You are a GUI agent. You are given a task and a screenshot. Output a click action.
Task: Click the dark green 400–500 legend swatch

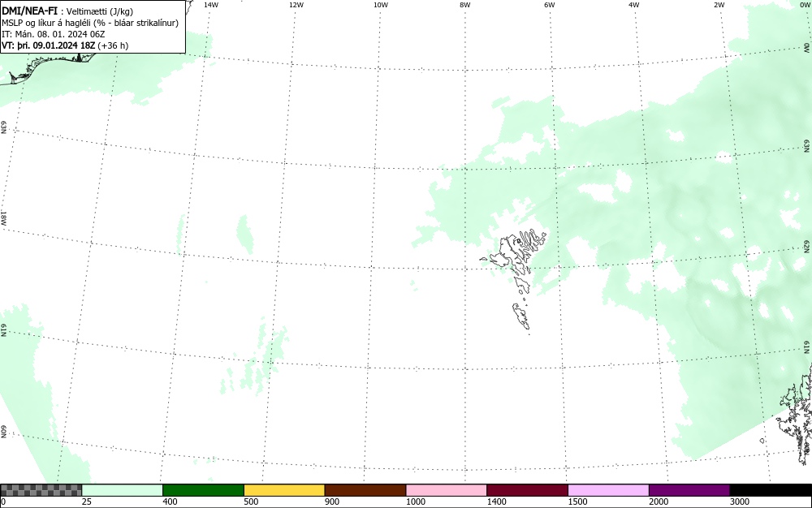point(203,490)
